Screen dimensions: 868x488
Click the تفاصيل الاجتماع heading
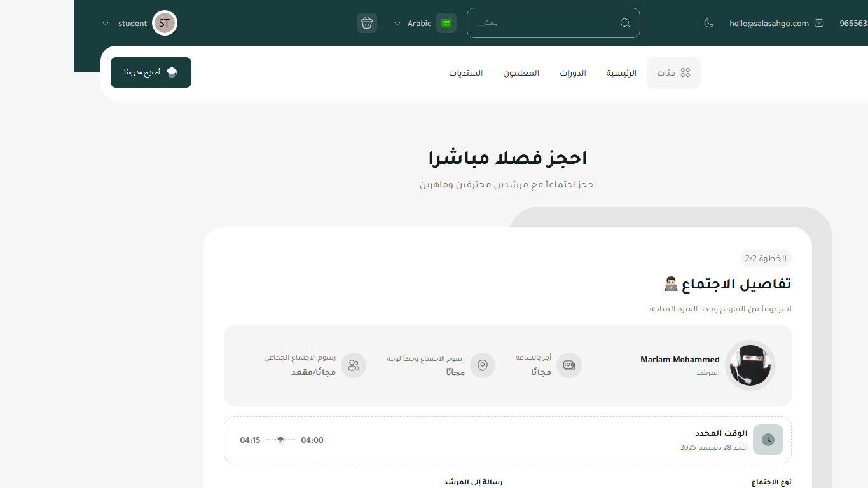727,284
